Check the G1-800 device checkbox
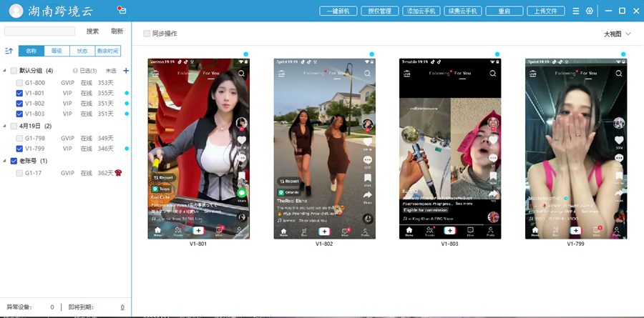Viewport: 644px width, 318px height. click(x=19, y=83)
